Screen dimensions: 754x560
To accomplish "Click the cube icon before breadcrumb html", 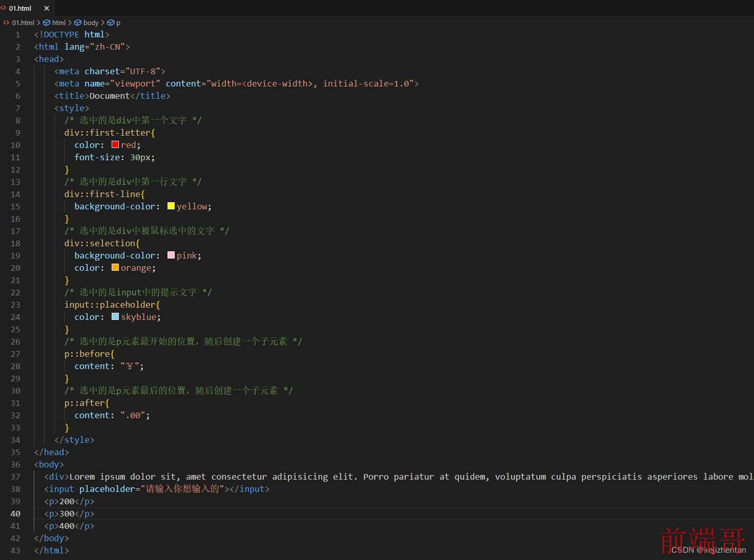I will 47,23.
